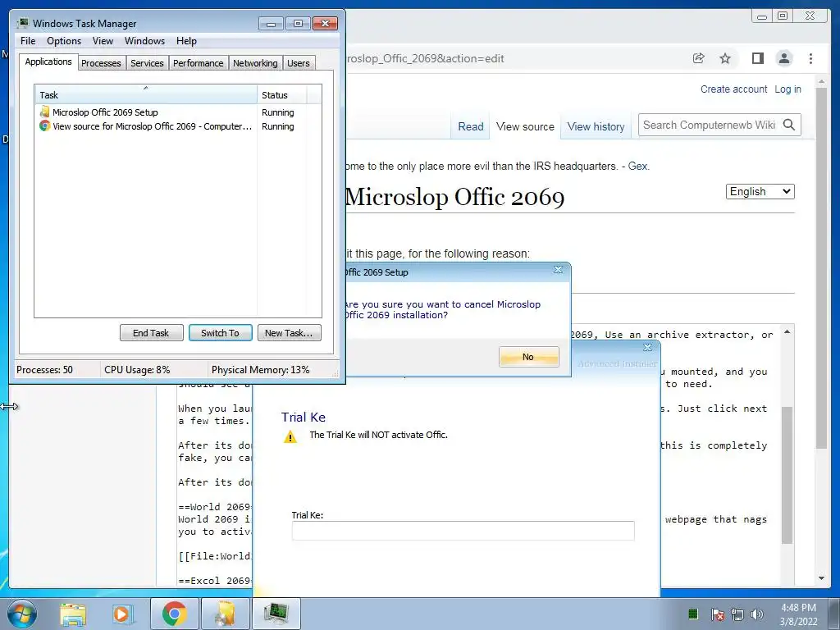The width and height of the screenshot is (840, 630).
Task: Click the Search Computernewb Wiki field
Action: (x=708, y=125)
